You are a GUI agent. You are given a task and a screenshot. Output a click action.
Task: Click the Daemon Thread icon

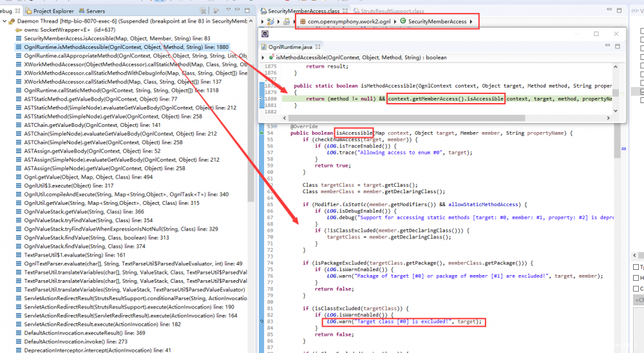(x=12, y=21)
